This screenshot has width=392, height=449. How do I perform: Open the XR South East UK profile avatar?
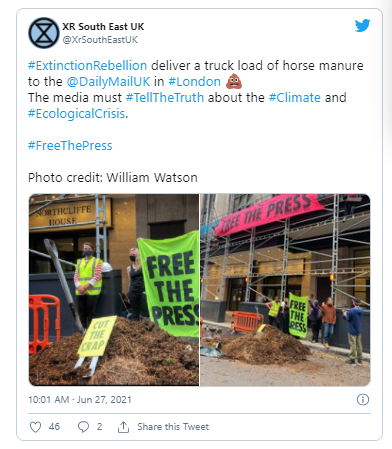pyautogui.click(x=44, y=33)
